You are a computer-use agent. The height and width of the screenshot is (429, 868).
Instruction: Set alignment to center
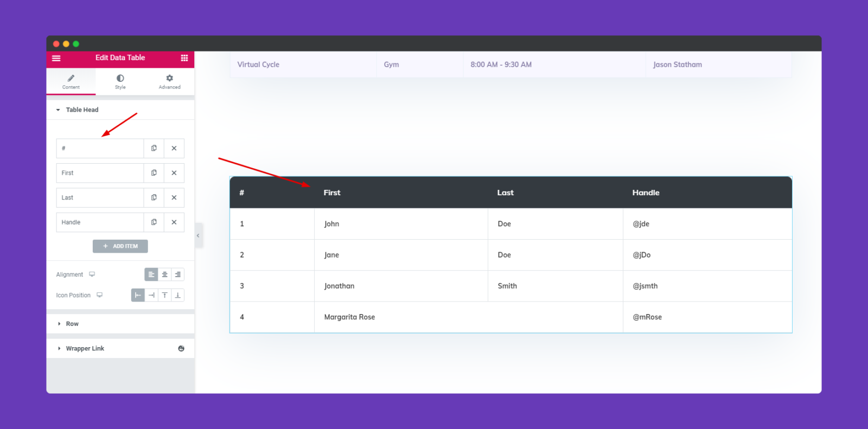tap(164, 274)
